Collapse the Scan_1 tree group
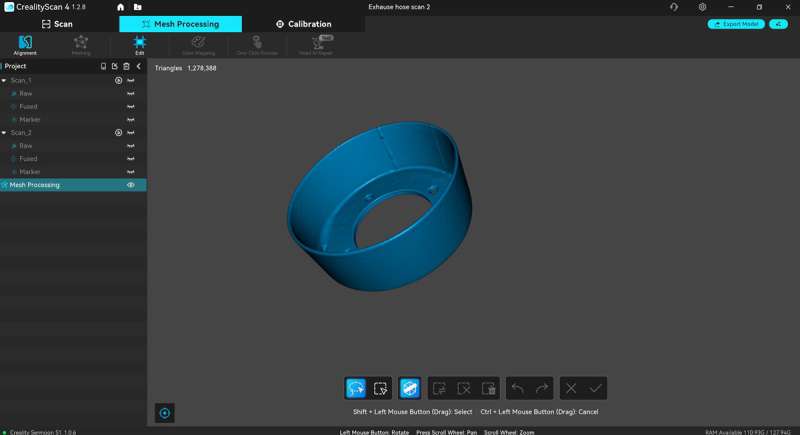 click(x=4, y=80)
